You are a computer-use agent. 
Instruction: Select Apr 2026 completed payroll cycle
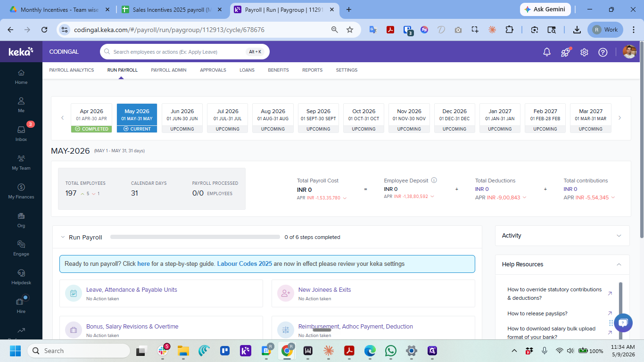(x=91, y=118)
